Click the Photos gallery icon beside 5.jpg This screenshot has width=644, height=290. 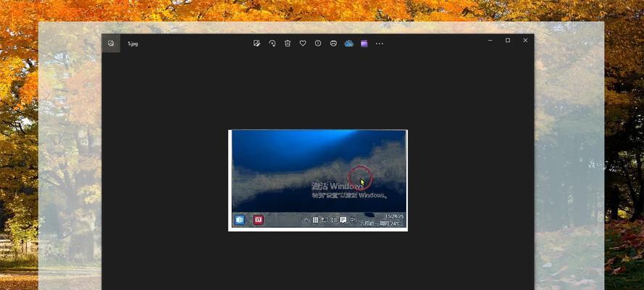tap(111, 43)
